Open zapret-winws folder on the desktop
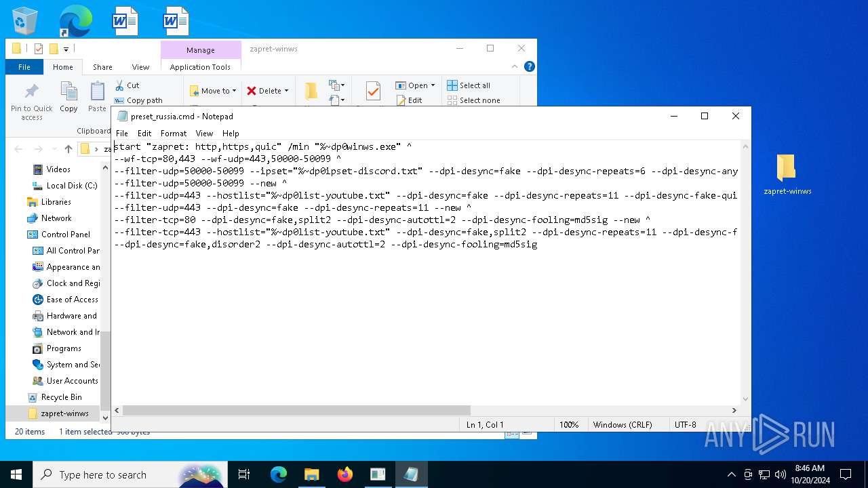 click(x=787, y=174)
